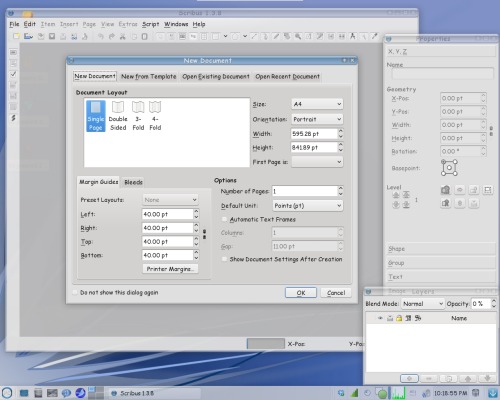Click the basepoint selector in Properties
Screen dimensions: 500x400
pyautogui.click(x=449, y=167)
